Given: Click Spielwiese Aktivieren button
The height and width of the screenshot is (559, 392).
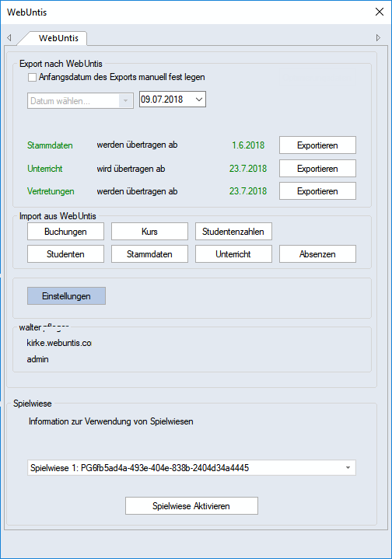Looking at the screenshot, I should click(191, 506).
